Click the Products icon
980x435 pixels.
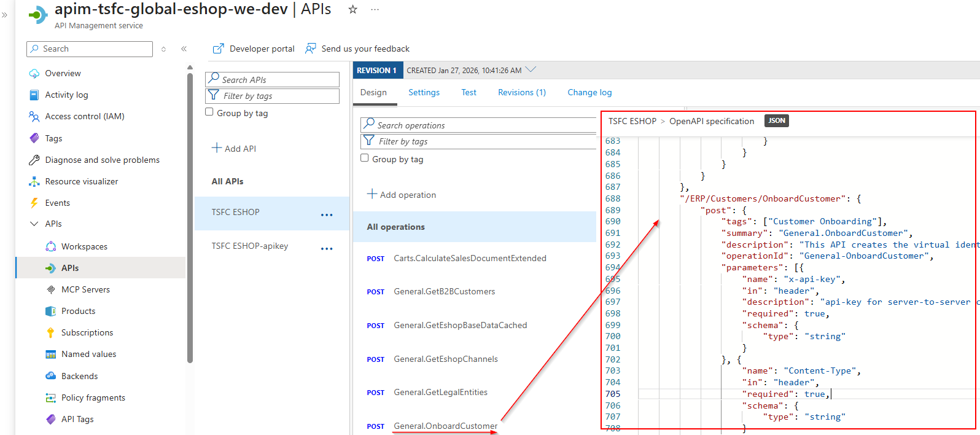coord(51,311)
